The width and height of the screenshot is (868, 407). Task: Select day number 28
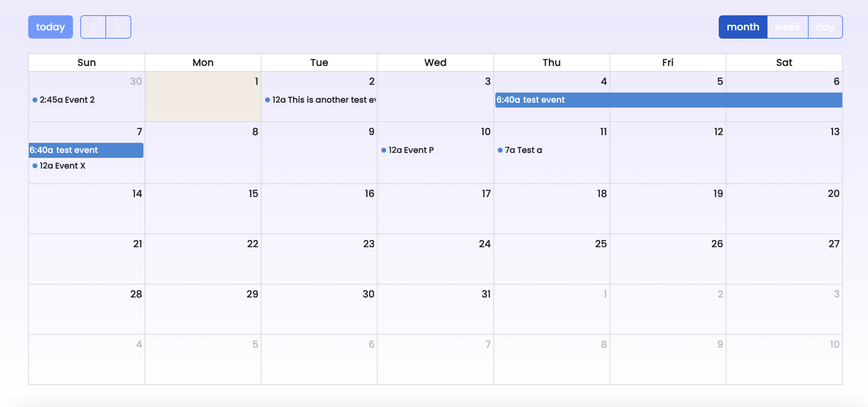[x=136, y=294]
